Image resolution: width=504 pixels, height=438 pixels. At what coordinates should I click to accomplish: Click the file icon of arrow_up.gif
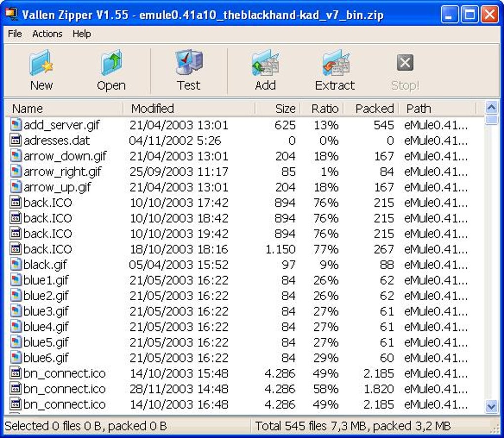[16, 187]
